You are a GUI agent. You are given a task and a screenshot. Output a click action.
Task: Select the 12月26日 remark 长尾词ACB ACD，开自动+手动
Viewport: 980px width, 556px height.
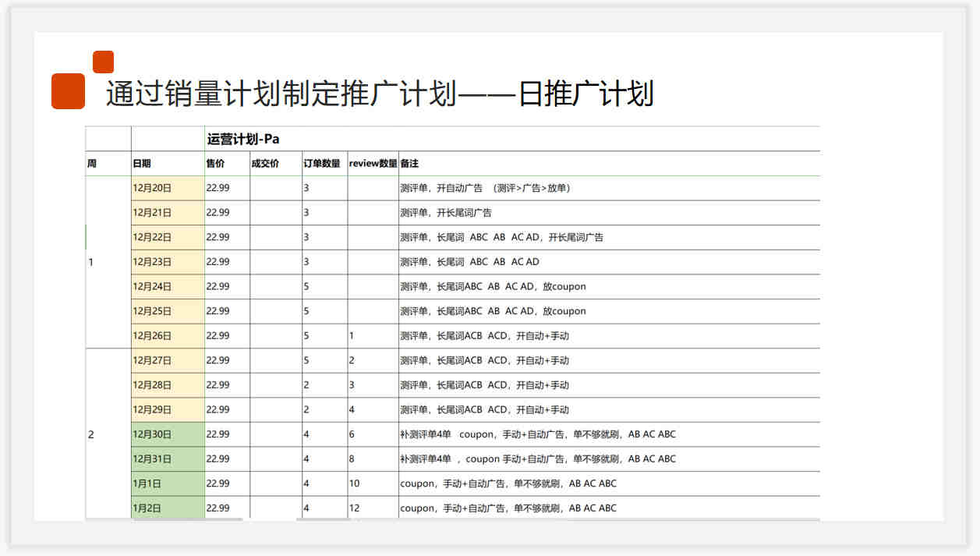484,336
